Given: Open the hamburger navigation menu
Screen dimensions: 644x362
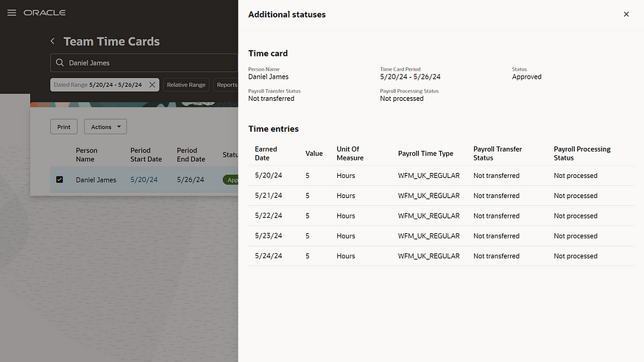Looking at the screenshot, I should coord(11,13).
